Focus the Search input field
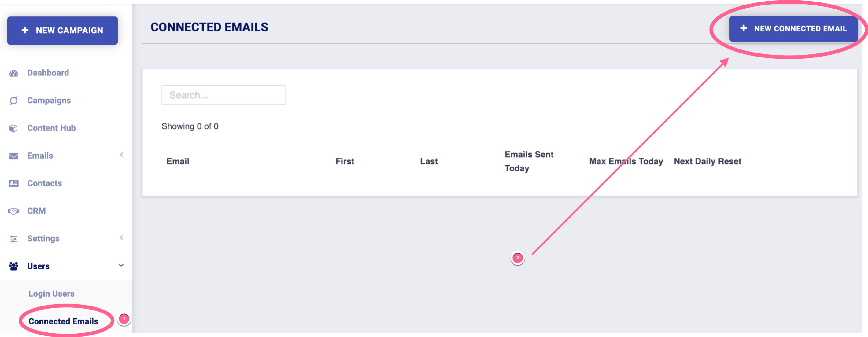The height and width of the screenshot is (337, 868). (223, 95)
